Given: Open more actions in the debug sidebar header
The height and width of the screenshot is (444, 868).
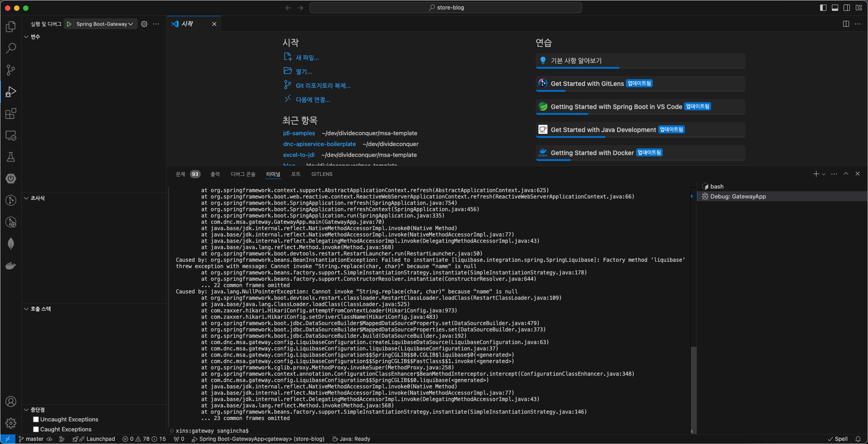Looking at the screenshot, I should [156, 24].
